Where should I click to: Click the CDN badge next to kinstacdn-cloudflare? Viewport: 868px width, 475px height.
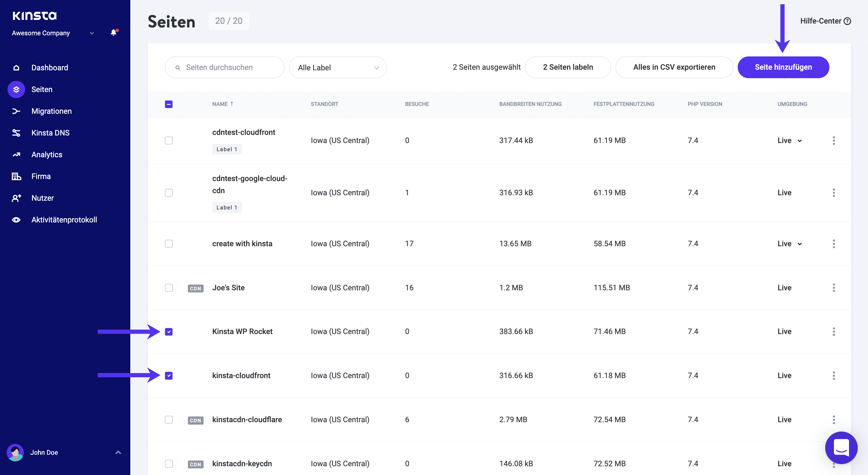[195, 420]
